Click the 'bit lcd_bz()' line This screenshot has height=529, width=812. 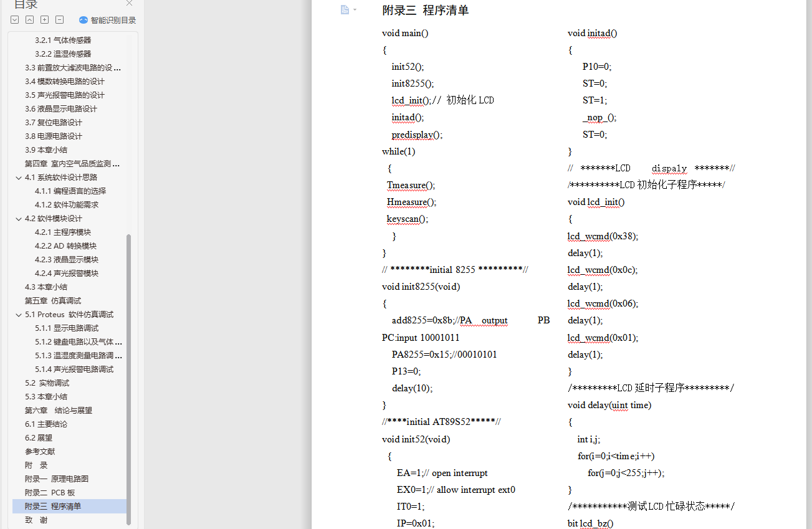(590, 523)
